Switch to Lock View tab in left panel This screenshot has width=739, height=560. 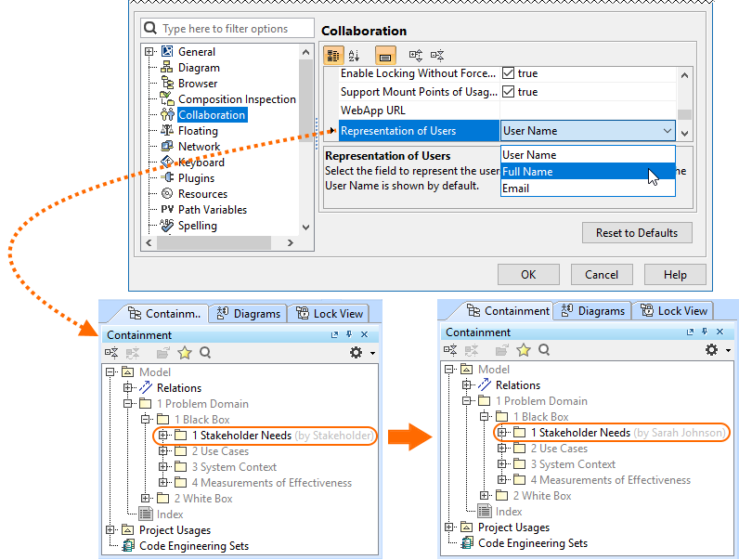click(x=330, y=314)
